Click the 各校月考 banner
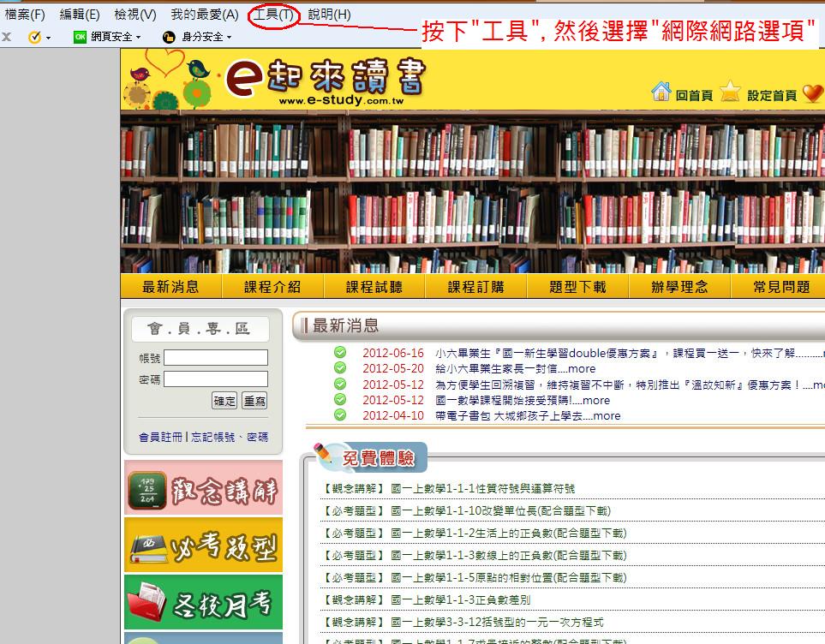The width and height of the screenshot is (825, 644). [204, 602]
